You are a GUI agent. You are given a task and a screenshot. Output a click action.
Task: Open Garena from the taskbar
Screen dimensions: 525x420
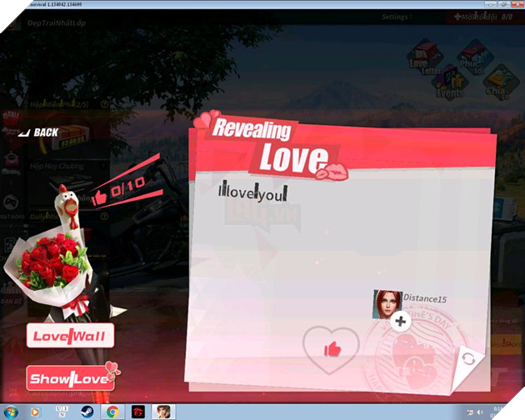pos(135,412)
